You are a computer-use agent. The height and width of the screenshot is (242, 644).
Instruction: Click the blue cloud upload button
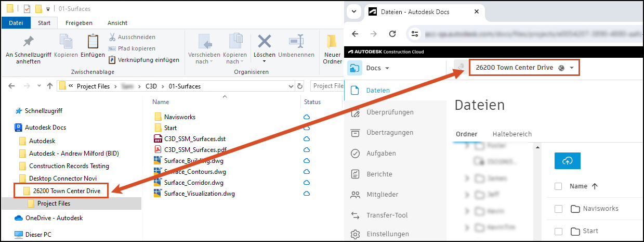point(568,161)
